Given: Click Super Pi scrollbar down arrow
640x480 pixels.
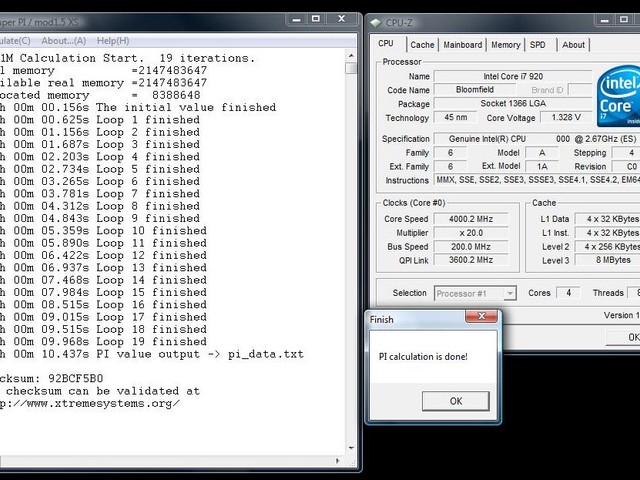Looking at the screenshot, I should [351, 448].
